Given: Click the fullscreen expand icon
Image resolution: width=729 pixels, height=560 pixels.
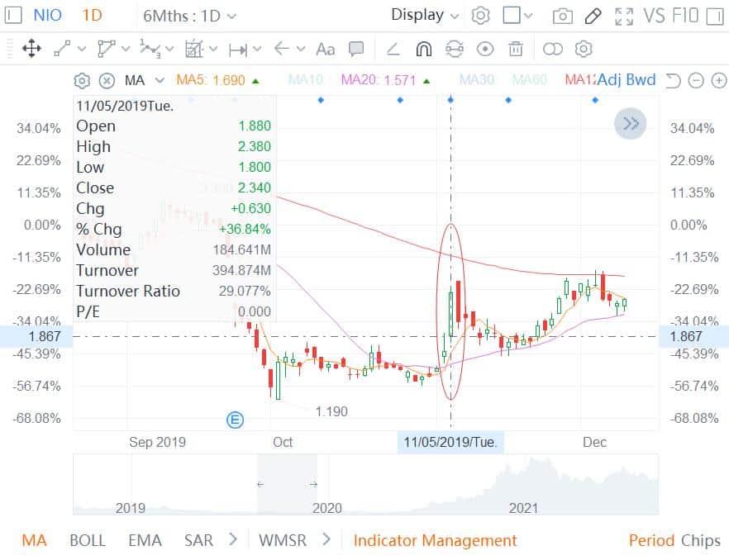Looking at the screenshot, I should click(625, 16).
